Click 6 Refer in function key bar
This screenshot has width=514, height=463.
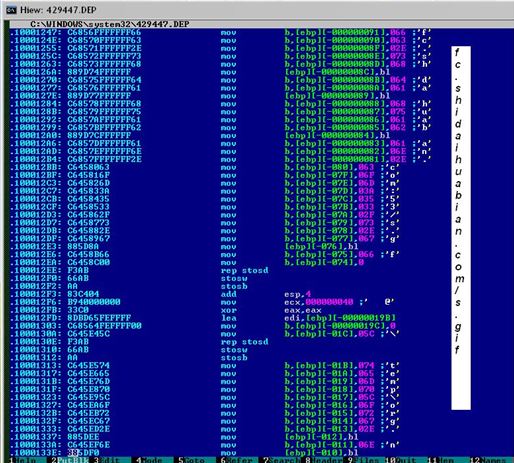(x=236, y=460)
